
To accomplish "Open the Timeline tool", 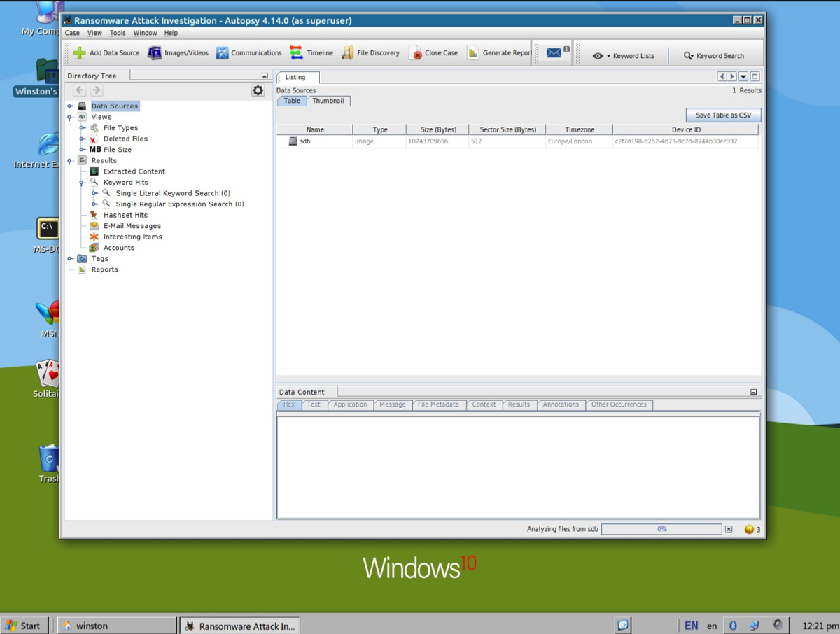I will [x=297, y=53].
